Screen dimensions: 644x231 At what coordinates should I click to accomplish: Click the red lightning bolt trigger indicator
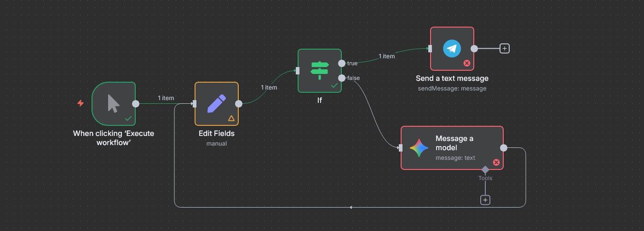[80, 103]
